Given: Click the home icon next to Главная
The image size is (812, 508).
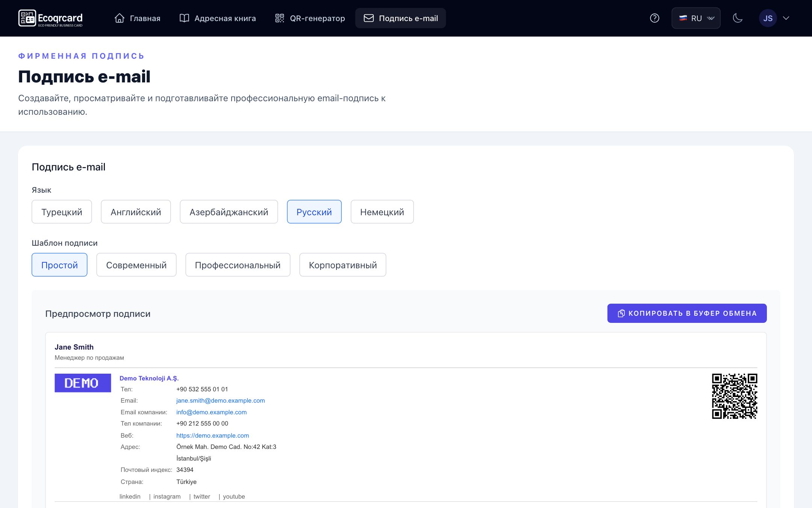Looking at the screenshot, I should point(120,18).
